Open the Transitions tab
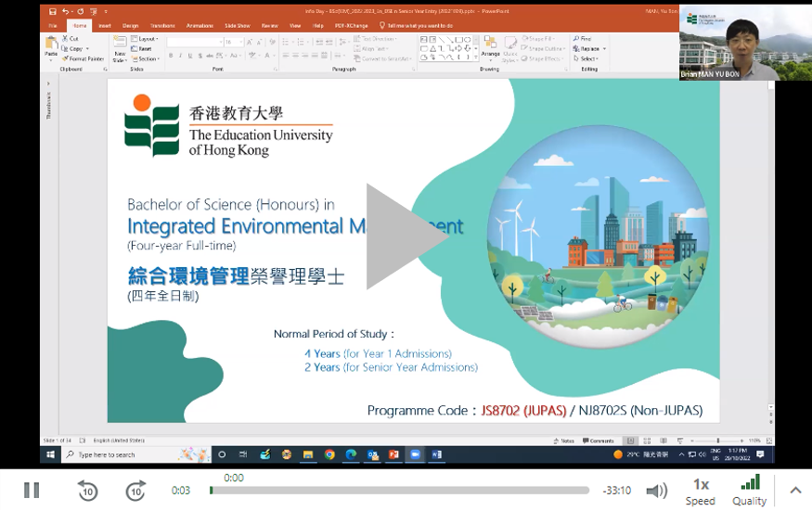 click(x=162, y=25)
